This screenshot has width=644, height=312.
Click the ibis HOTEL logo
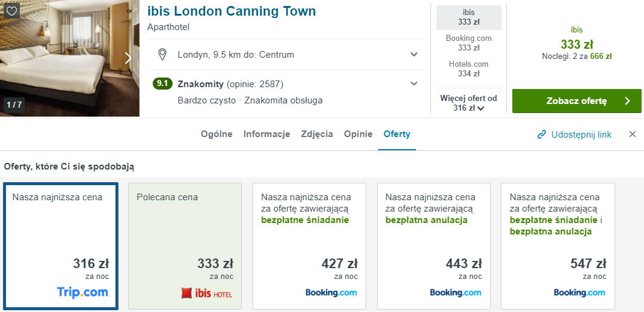click(207, 293)
